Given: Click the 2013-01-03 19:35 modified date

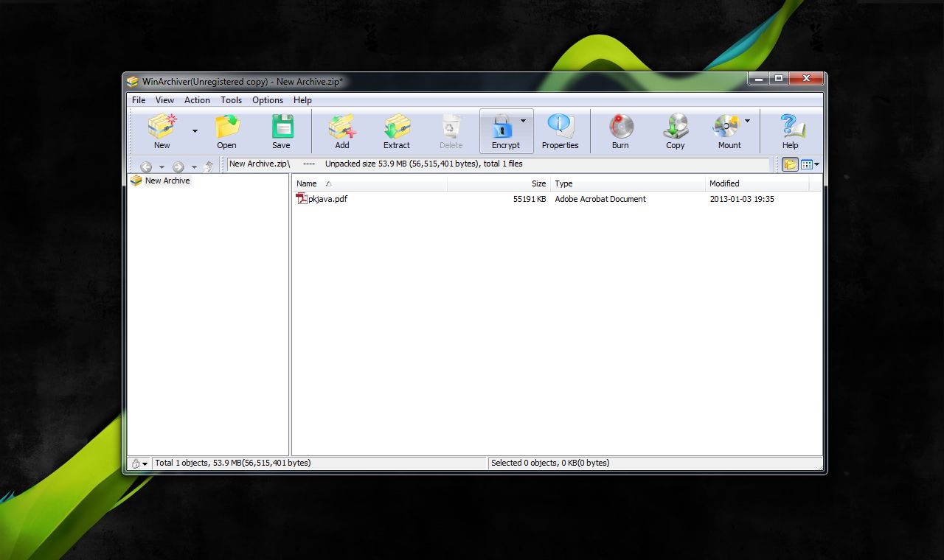Looking at the screenshot, I should (x=742, y=199).
